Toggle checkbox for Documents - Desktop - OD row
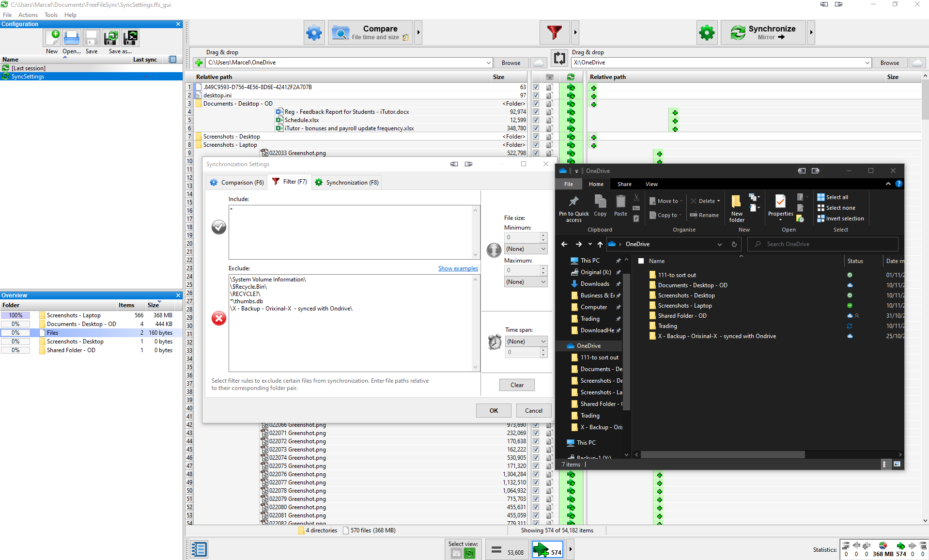The height and width of the screenshot is (560, 929). (x=536, y=104)
